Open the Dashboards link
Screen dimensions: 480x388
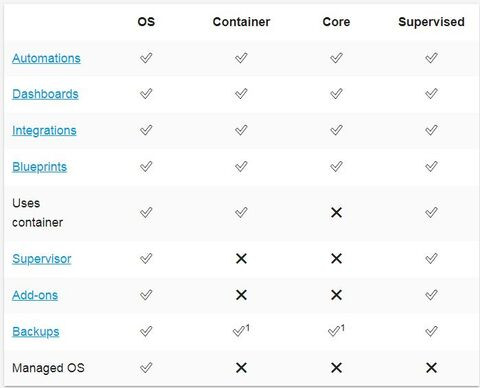45,94
